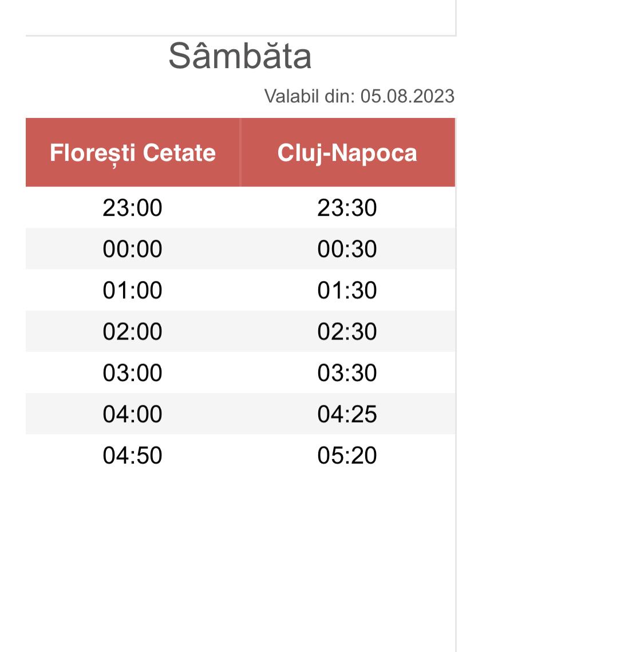Image resolution: width=644 pixels, height=652 pixels.
Task: Select the 23:30 Cluj-Napoca departure
Action: [347, 208]
